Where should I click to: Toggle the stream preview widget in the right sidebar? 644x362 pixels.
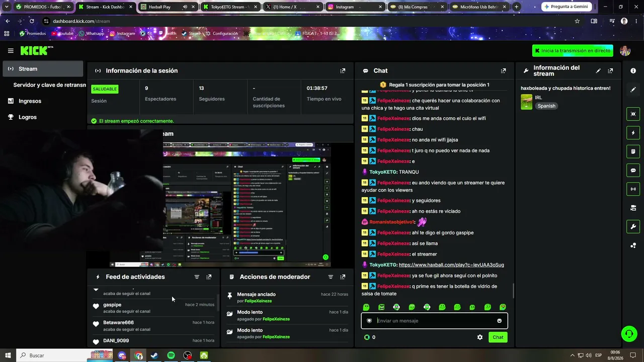tap(633, 114)
